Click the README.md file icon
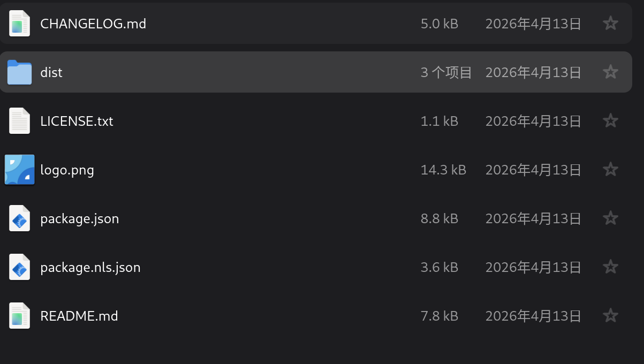Image resolution: width=644 pixels, height=364 pixels. 20,316
